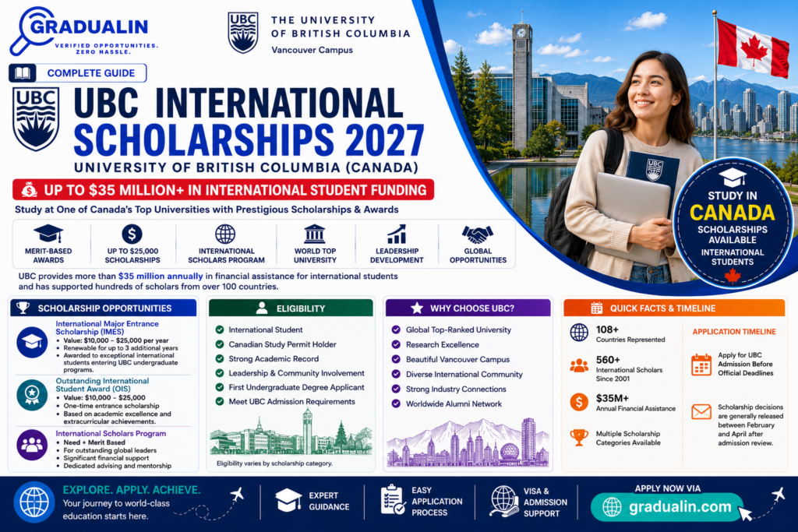
Task: Click the calendar icon in Quick Facts header
Action: (596, 308)
